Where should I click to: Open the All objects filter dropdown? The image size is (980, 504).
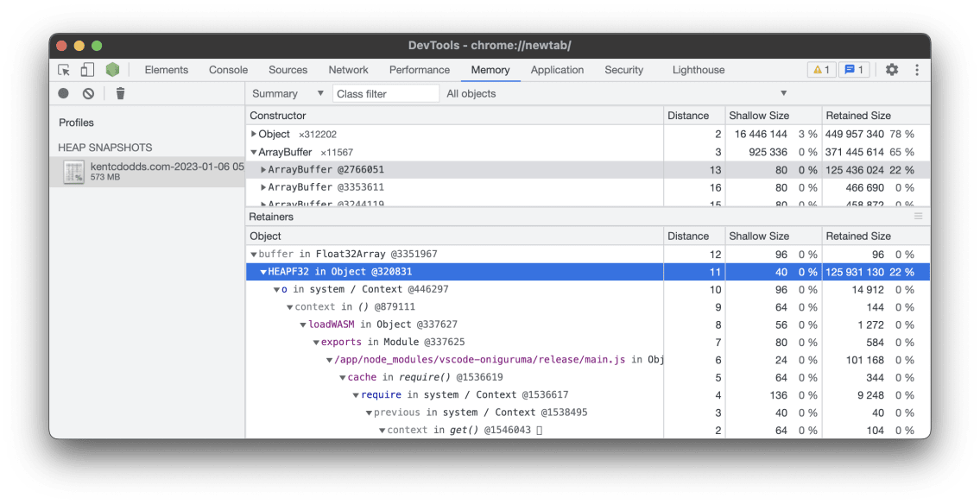click(x=616, y=94)
